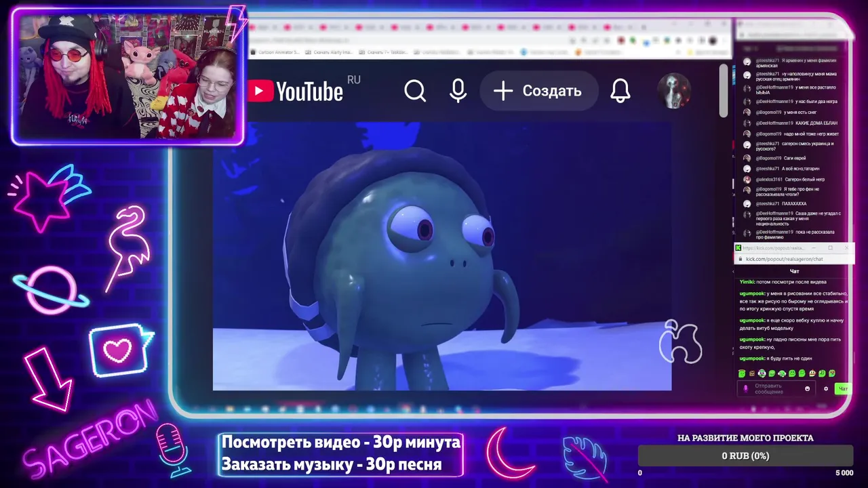The height and width of the screenshot is (488, 868).
Task: Start voice search with microphone icon
Action: click(458, 91)
